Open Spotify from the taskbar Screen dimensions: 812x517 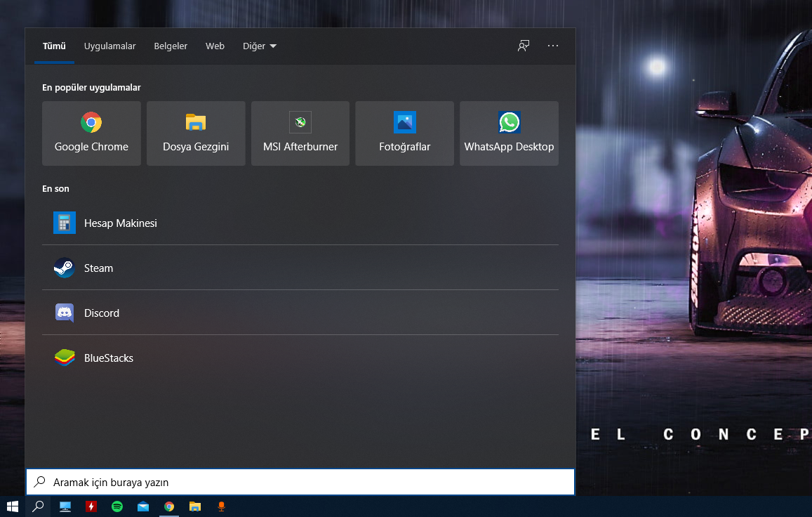coord(117,506)
